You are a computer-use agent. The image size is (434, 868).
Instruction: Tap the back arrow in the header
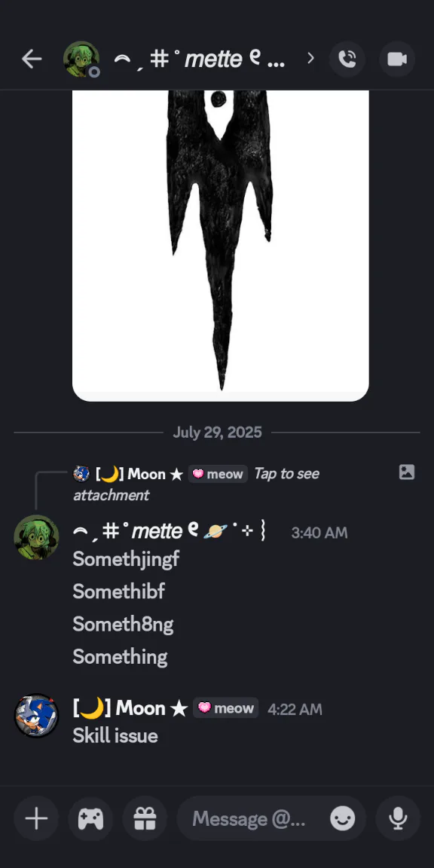32,60
